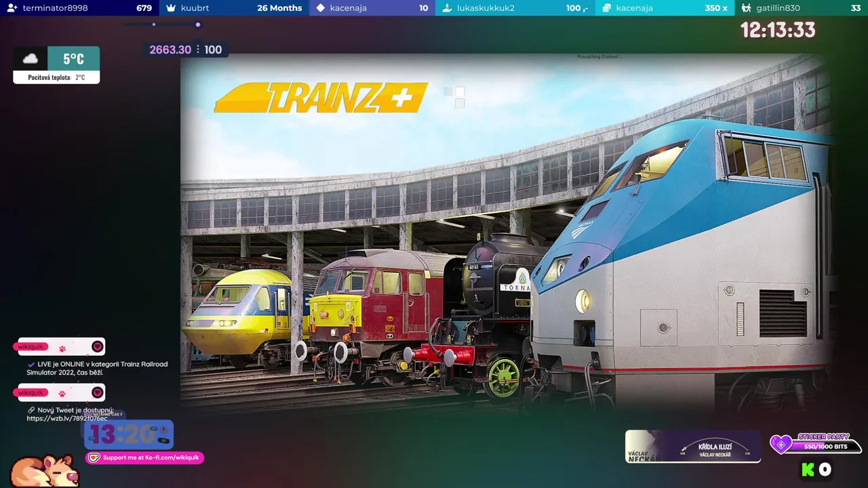Click the Ko-fi cup icon
This screenshot has height=488, width=868.
coord(94,458)
